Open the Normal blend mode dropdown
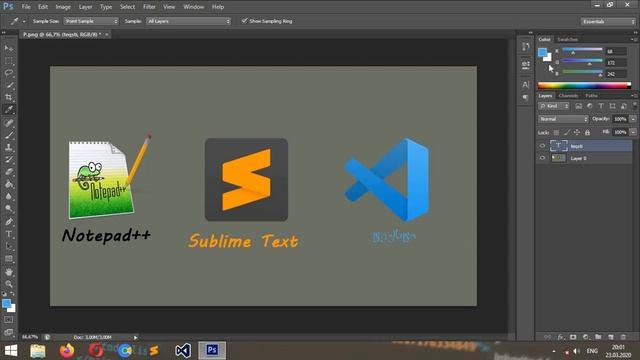Viewport: 640px width, 360px height. coord(563,119)
